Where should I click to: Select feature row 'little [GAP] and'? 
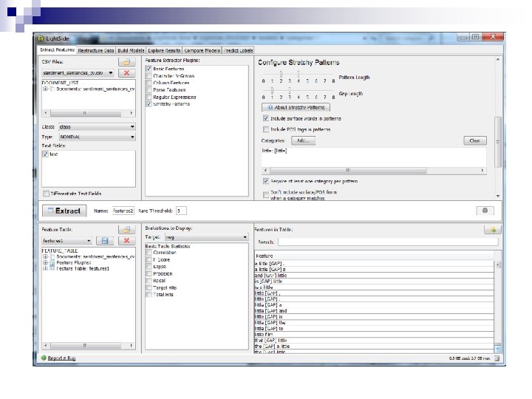(374, 311)
